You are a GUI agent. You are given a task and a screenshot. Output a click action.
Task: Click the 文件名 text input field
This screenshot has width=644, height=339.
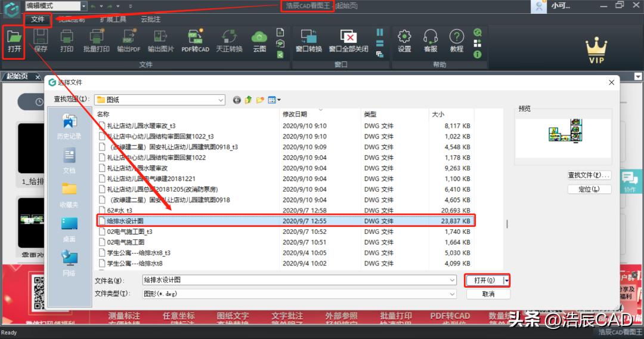click(x=295, y=281)
